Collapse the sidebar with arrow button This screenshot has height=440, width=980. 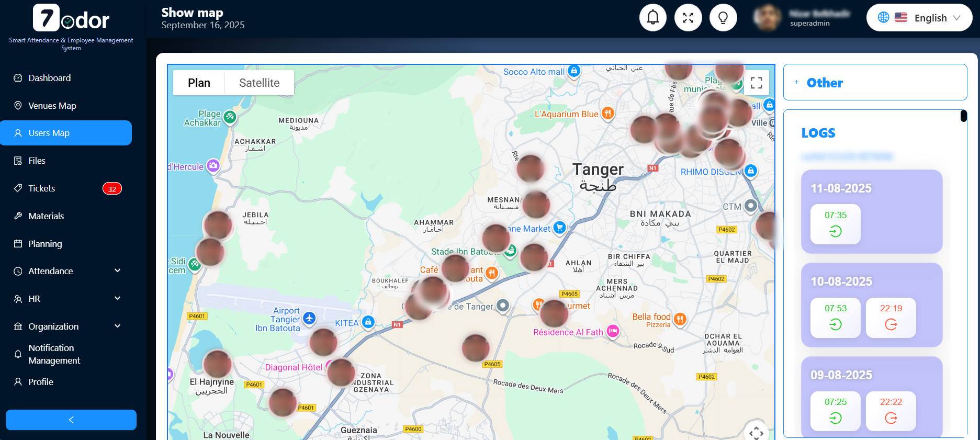(71, 420)
